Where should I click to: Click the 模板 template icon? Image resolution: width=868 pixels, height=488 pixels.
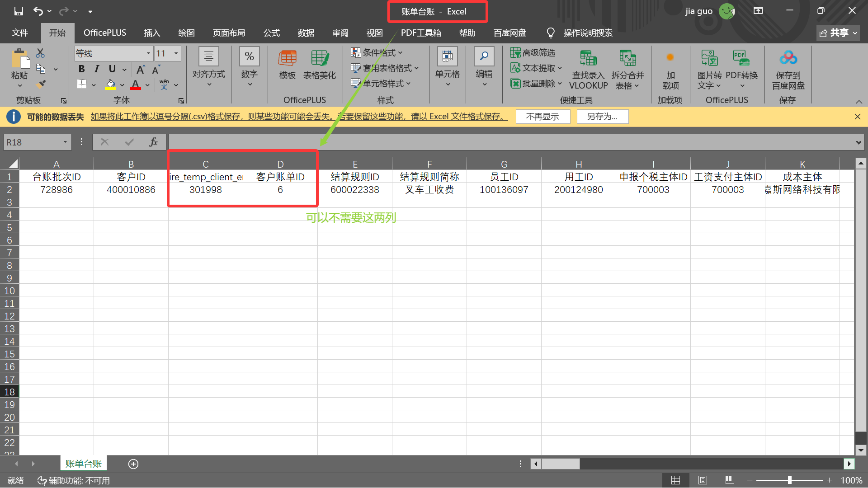click(287, 59)
